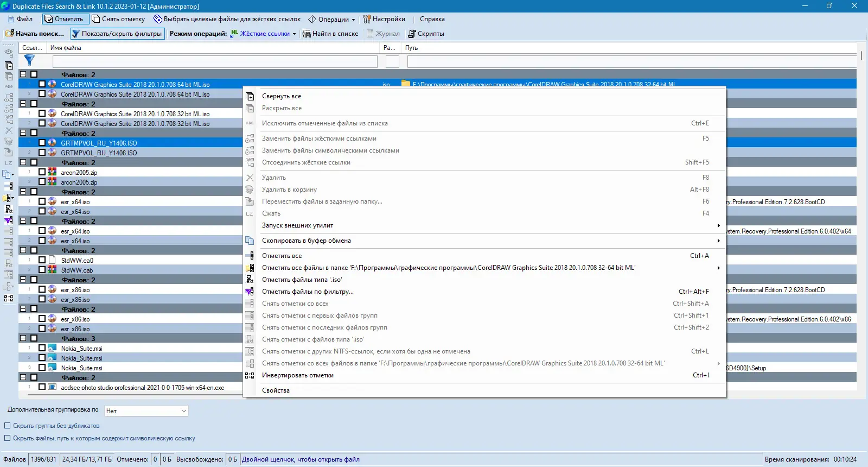Click the purple mark by filter sidebar icon
Image resolution: width=868 pixels, height=467 pixels.
point(9,220)
